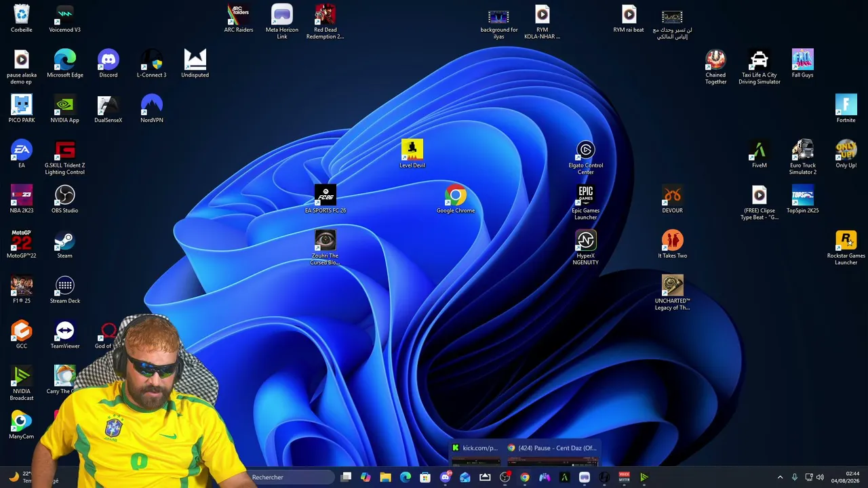Open Microsoft Store from the taskbar
The image size is (868, 488).
pyautogui.click(x=425, y=477)
